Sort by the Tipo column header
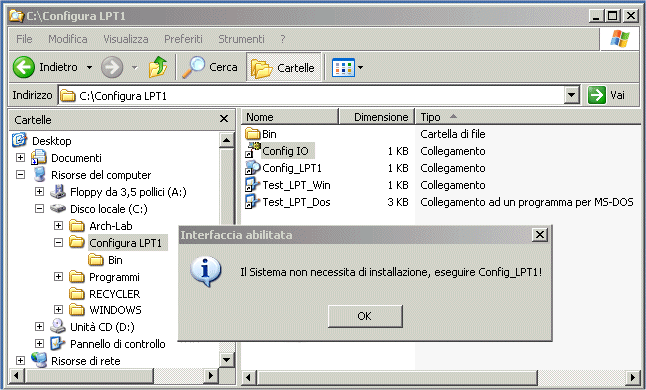 click(x=527, y=117)
